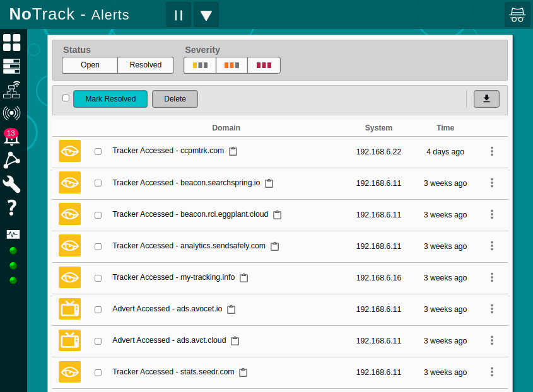The width and height of the screenshot is (533, 392).
Task: Open the connected-nodes graph icon in the sidebar
Action: click(x=11, y=160)
